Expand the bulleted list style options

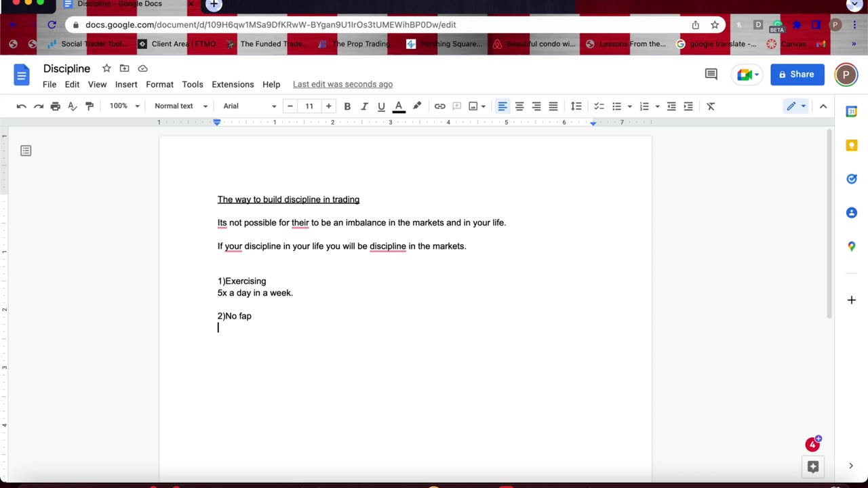pyautogui.click(x=629, y=106)
